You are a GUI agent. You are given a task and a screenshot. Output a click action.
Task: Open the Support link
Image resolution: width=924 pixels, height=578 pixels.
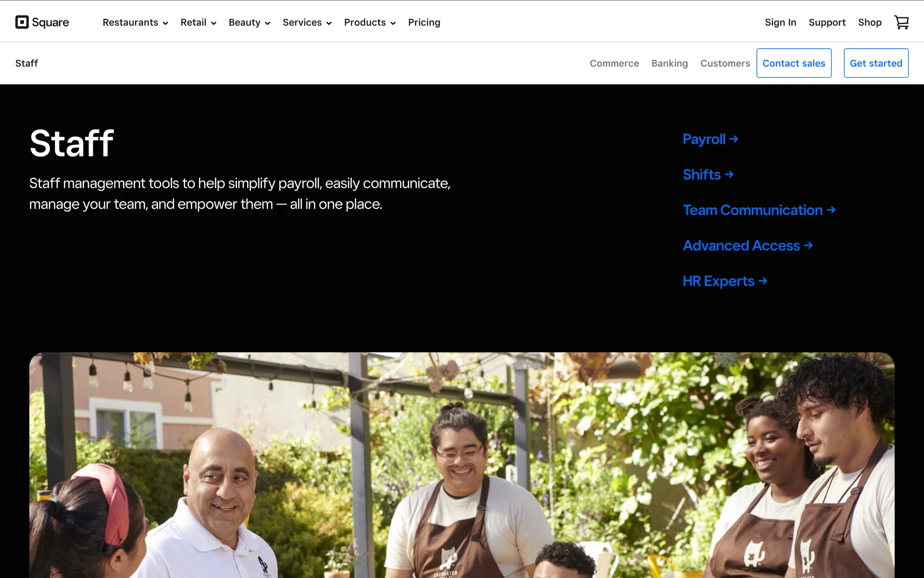(827, 22)
